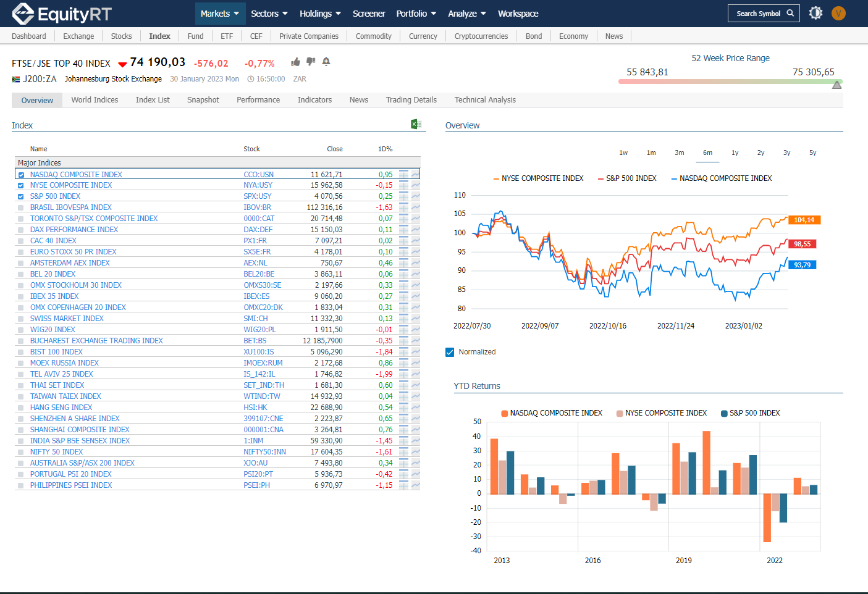Open table icon for BIST 100 INDEX row
This screenshot has width=868, height=594.
[404, 352]
